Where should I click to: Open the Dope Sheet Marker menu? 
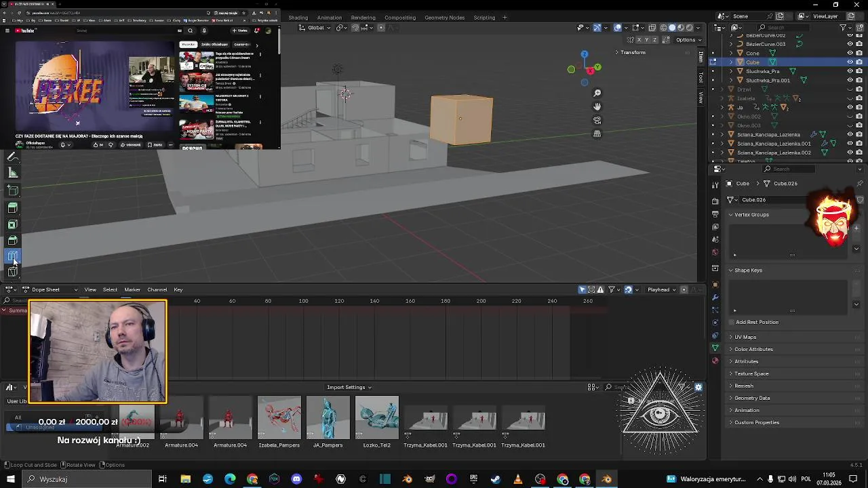pos(132,289)
